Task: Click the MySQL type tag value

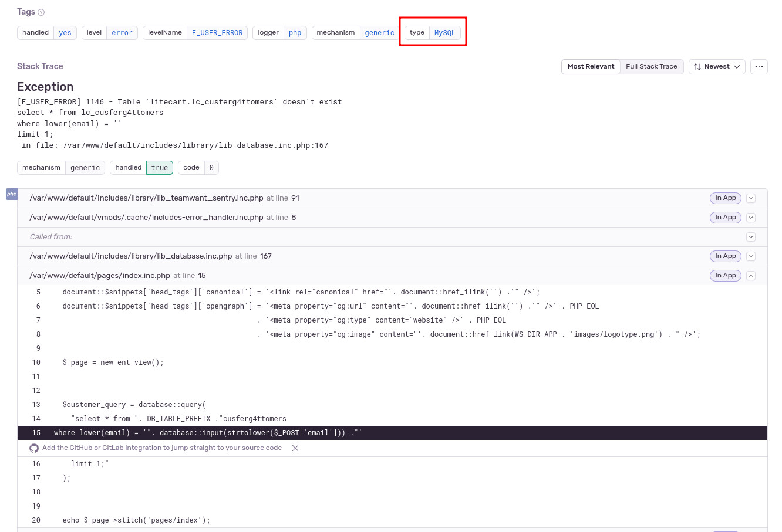Action: [x=444, y=33]
